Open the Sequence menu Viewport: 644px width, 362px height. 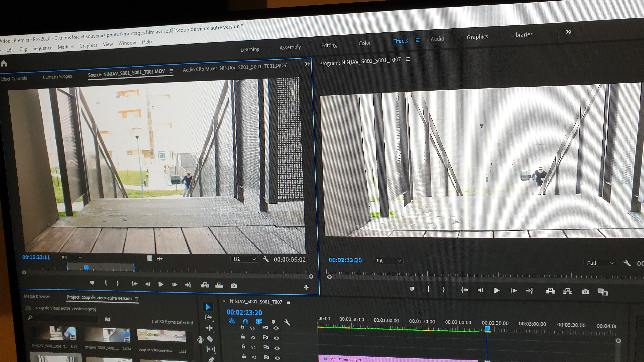[42, 48]
